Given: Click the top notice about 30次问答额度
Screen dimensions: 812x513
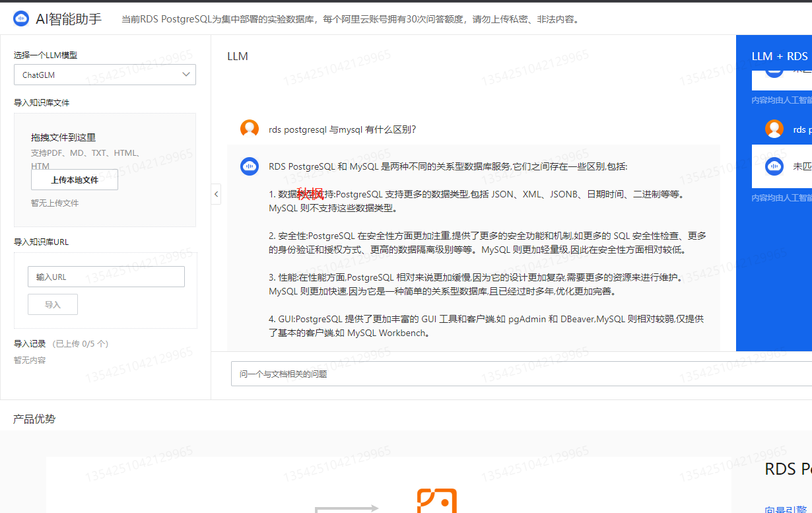Looking at the screenshot, I should [x=351, y=19].
